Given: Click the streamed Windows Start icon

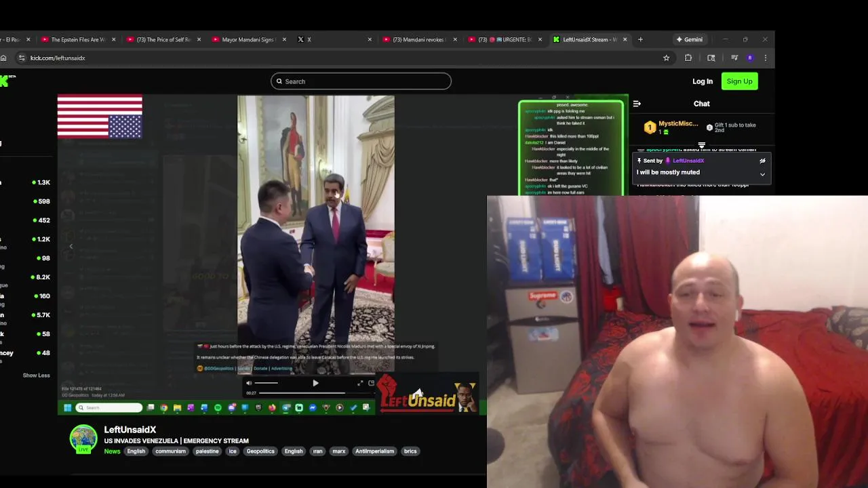Looking at the screenshot, I should click(x=67, y=407).
